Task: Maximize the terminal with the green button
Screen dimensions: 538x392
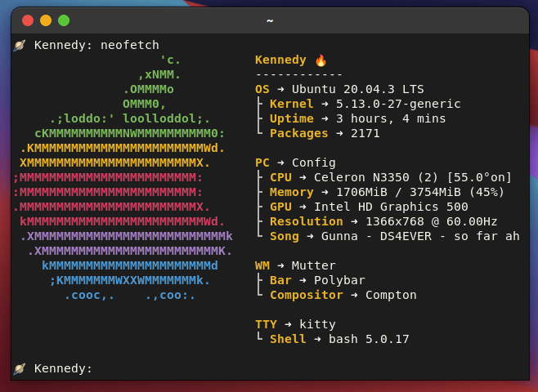Action: 64,20
